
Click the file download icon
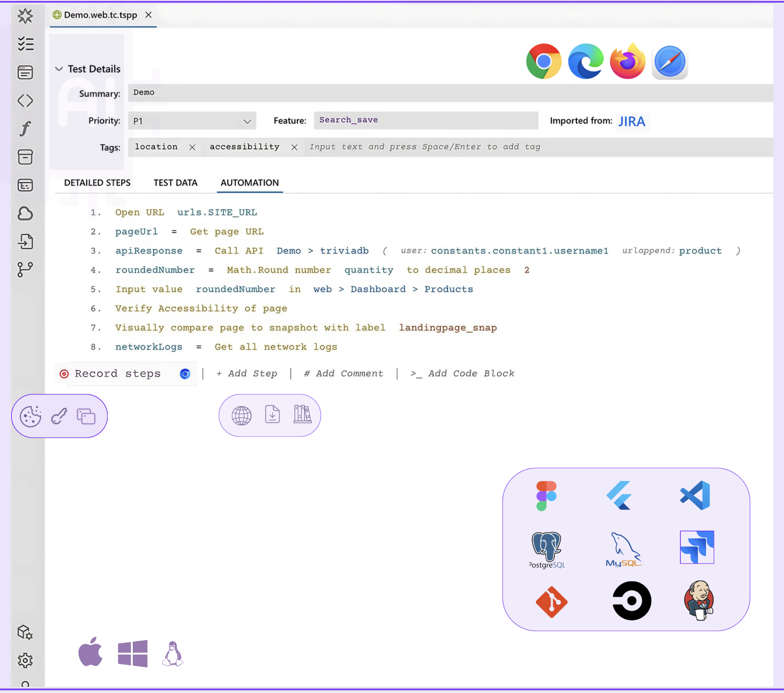(271, 415)
